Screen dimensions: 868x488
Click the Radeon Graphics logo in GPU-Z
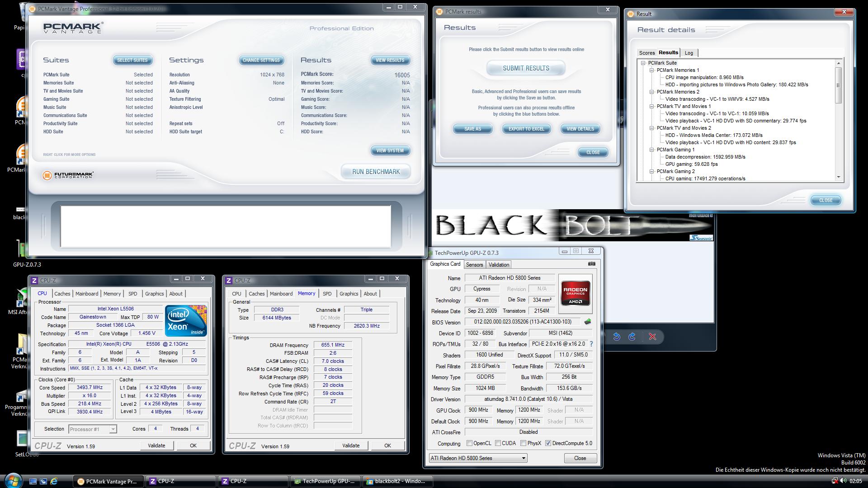pos(575,294)
